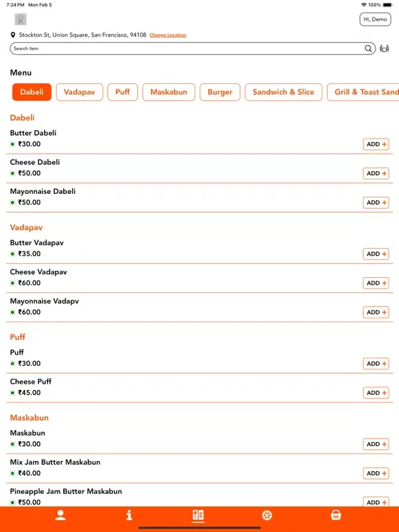399x532 pixels.
Task: Click the Maskabun section heading
Action: click(x=29, y=418)
